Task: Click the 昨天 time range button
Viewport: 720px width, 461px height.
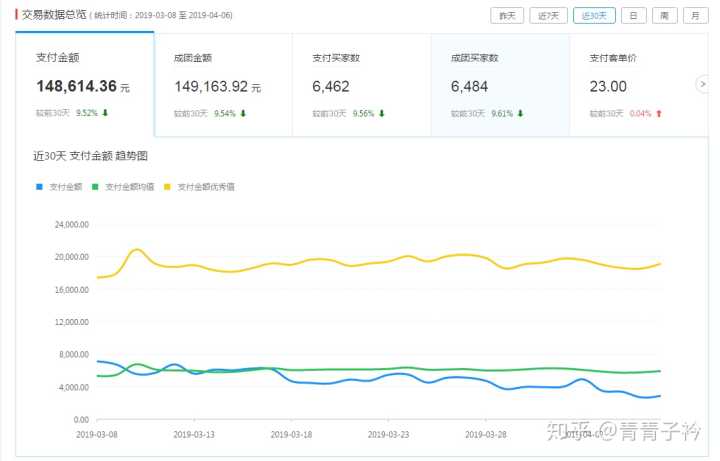Action: point(507,15)
